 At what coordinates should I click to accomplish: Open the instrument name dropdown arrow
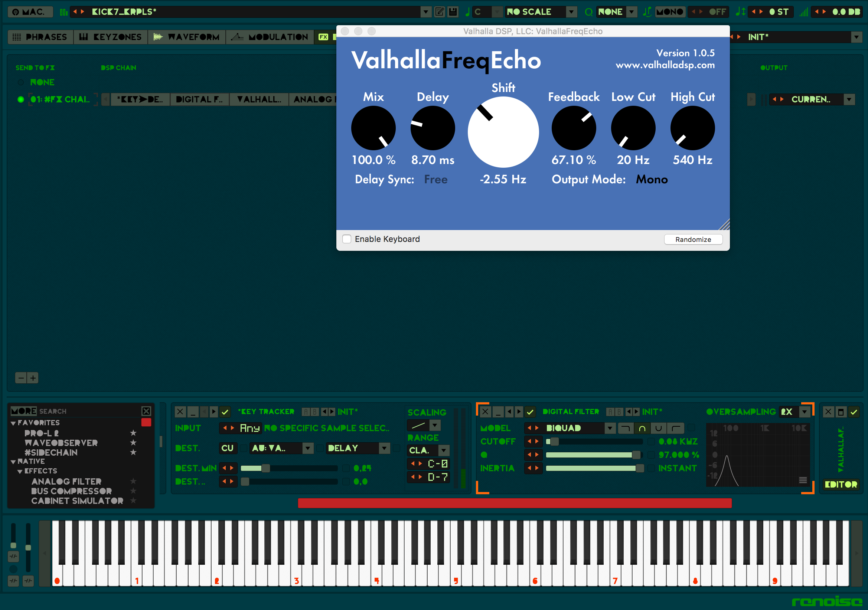(x=426, y=12)
